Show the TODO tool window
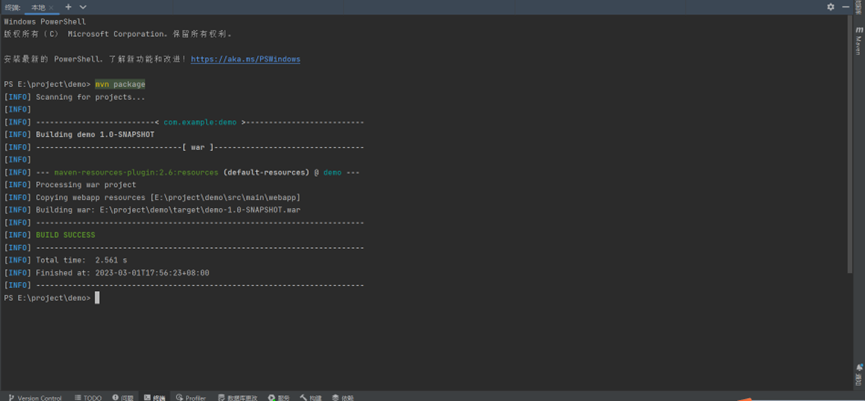The image size is (865, 401). coord(88,397)
